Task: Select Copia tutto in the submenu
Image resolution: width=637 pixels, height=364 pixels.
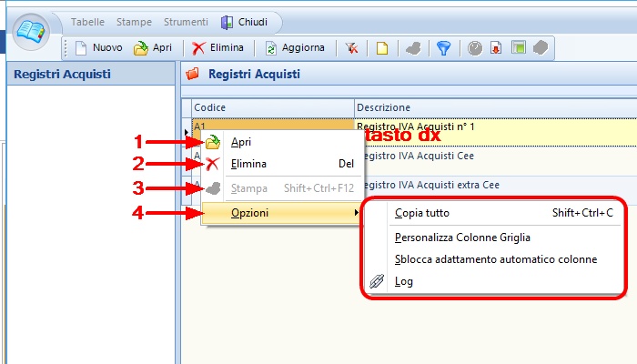Action: tap(422, 214)
